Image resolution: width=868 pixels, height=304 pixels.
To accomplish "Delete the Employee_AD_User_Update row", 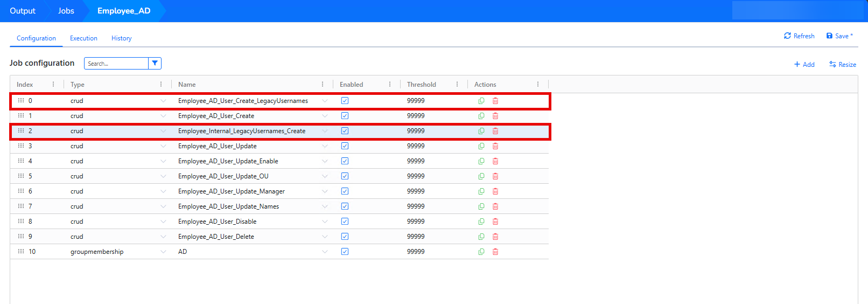I will click(495, 146).
